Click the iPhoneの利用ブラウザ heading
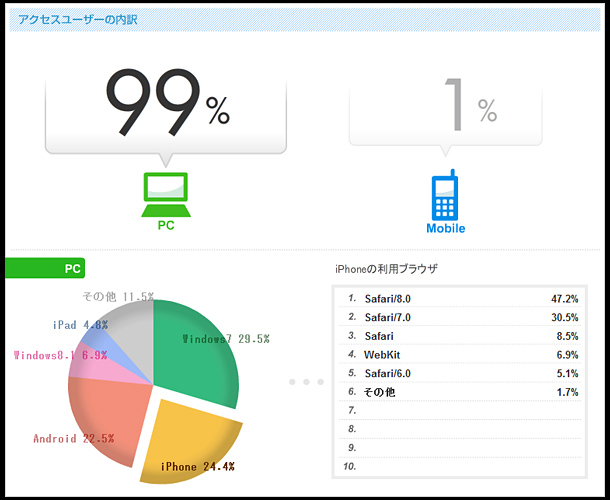This screenshot has height=500, width=610. click(x=386, y=269)
